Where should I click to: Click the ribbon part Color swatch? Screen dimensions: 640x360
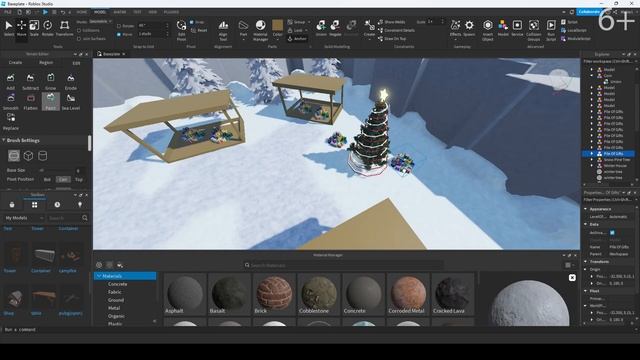click(x=278, y=25)
